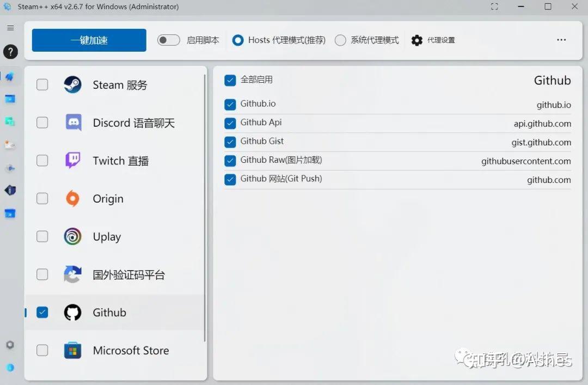Toggle the 启用脚本 switch
The width and height of the screenshot is (588, 385).
point(168,40)
